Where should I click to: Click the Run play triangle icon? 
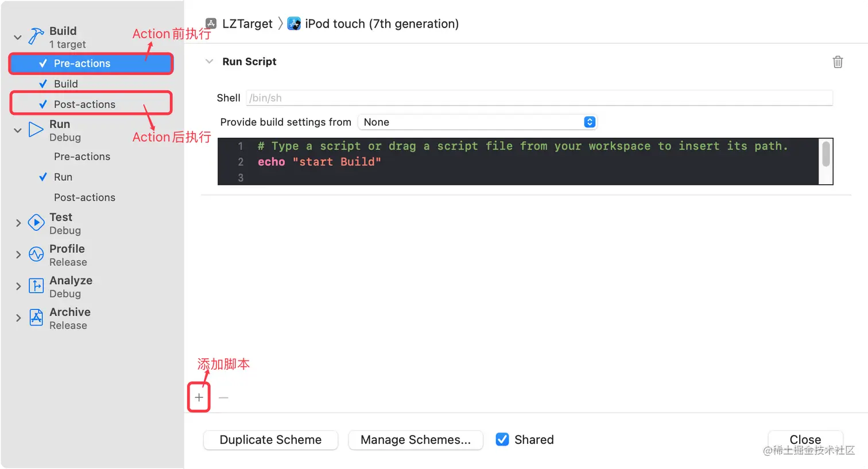pyautogui.click(x=36, y=130)
